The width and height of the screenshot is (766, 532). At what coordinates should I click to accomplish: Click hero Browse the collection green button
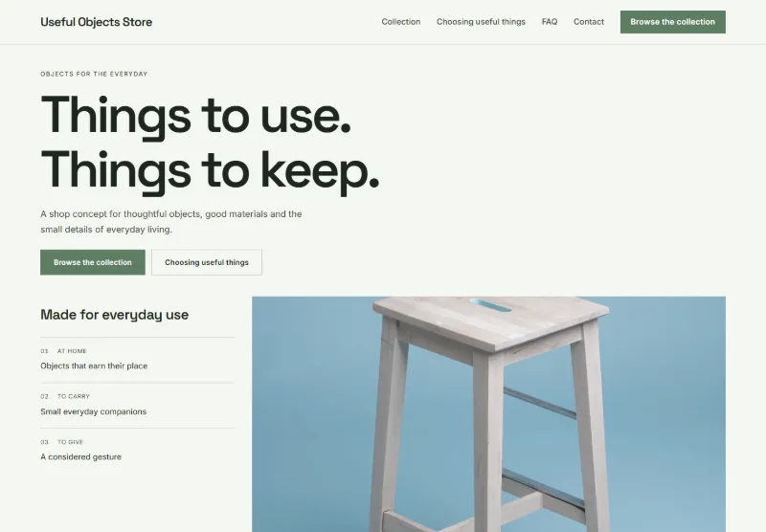coord(93,262)
